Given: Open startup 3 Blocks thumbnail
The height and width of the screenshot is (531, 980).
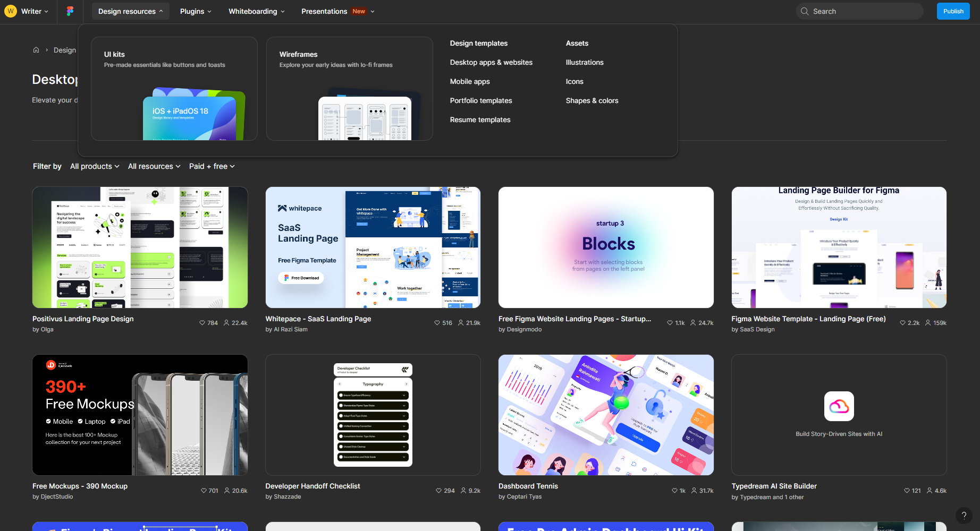Looking at the screenshot, I should 606,247.
